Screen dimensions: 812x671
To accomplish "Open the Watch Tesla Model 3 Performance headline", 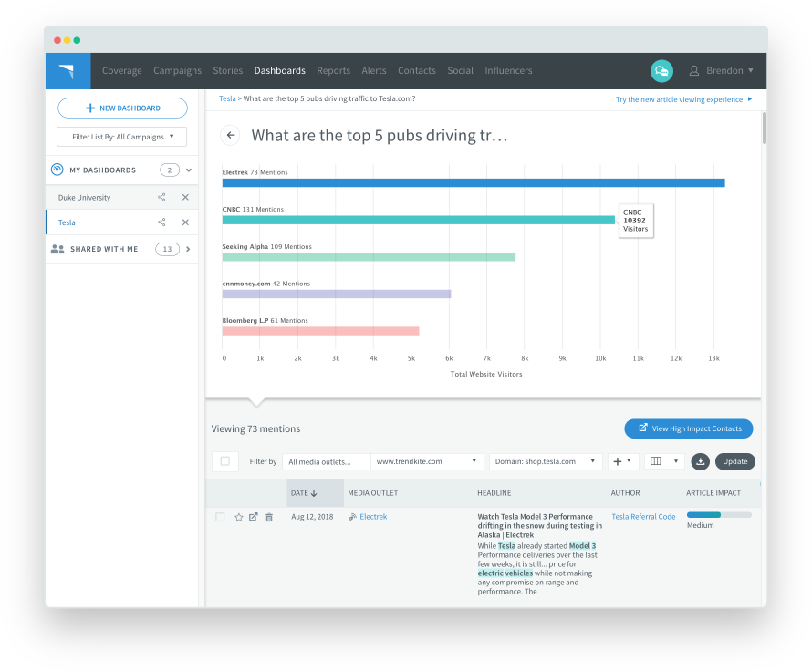I will pos(539,526).
